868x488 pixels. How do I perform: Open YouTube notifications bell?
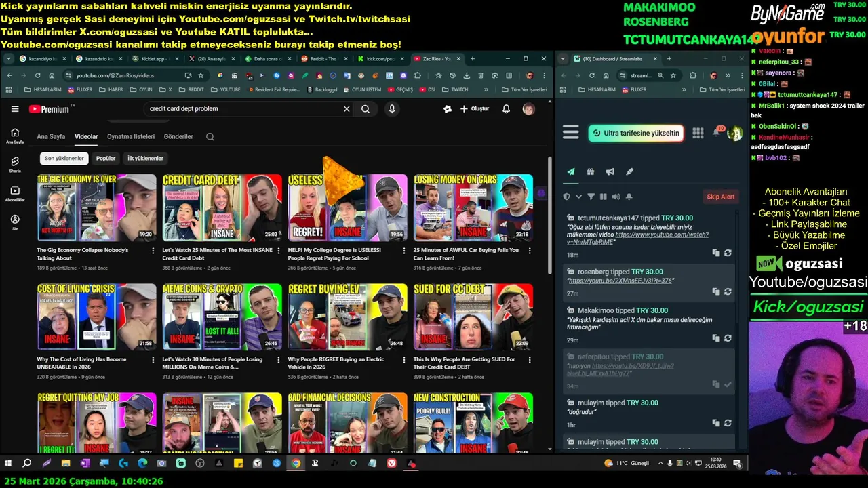pos(506,108)
